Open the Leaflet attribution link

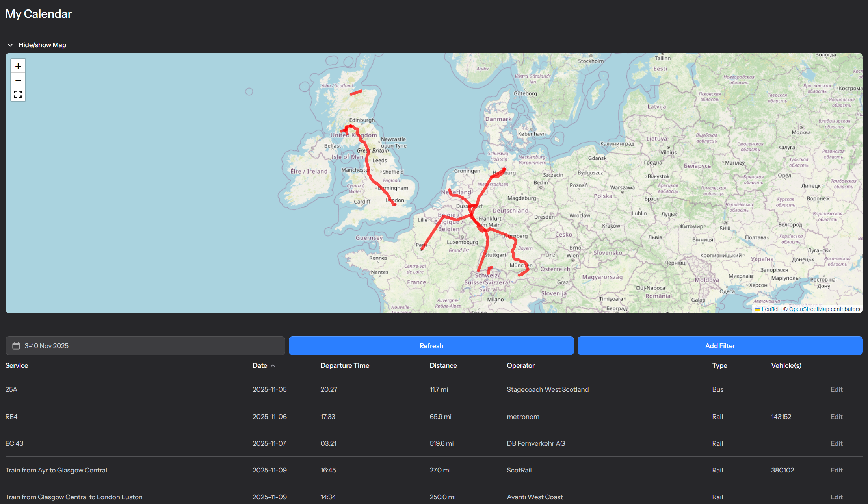click(769, 309)
